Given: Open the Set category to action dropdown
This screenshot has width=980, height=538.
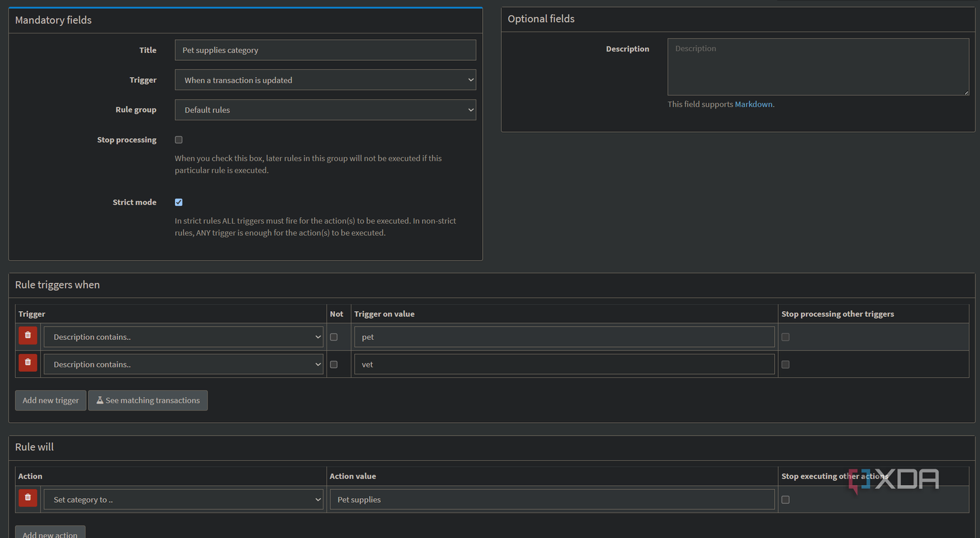Looking at the screenshot, I should [184, 499].
